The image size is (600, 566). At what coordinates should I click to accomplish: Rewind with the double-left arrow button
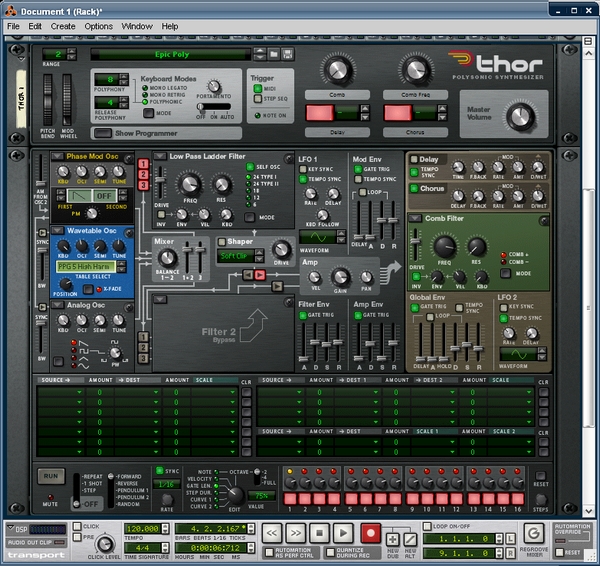point(272,533)
